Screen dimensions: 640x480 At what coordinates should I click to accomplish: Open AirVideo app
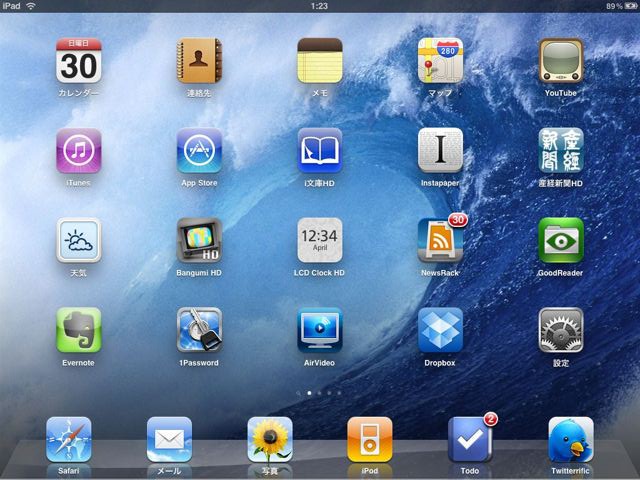pyautogui.click(x=320, y=330)
